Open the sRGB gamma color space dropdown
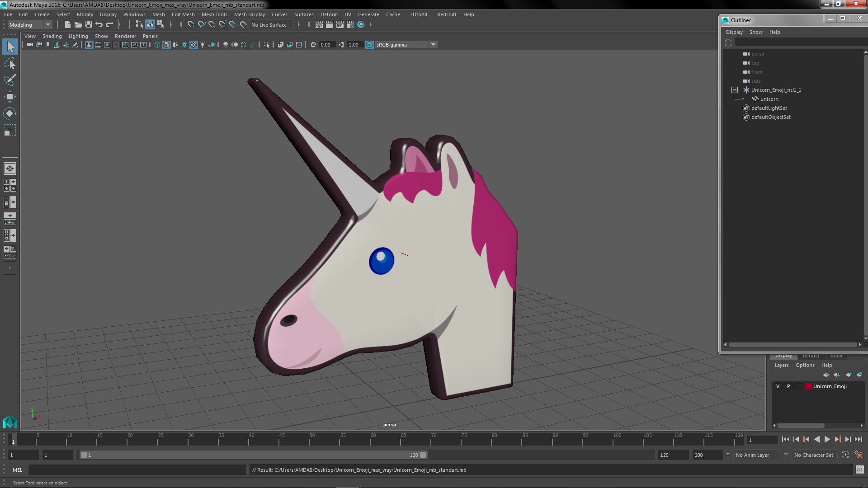This screenshot has width=868, height=488. (x=433, y=45)
